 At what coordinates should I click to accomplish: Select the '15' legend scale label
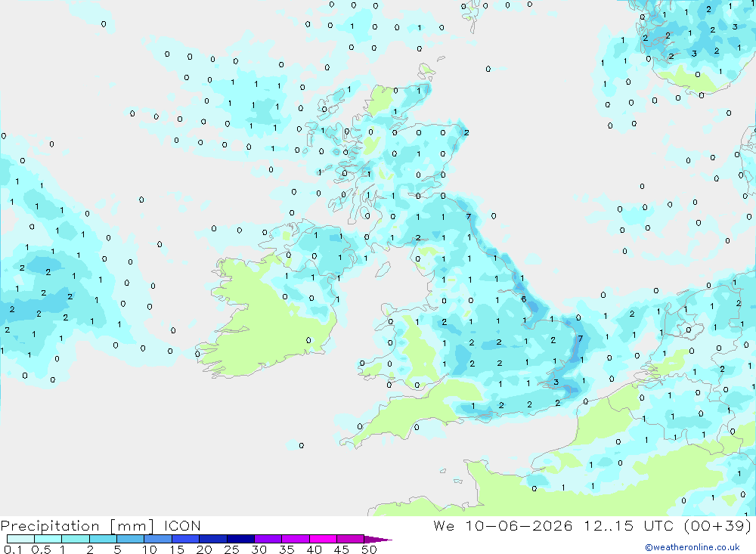177,549
